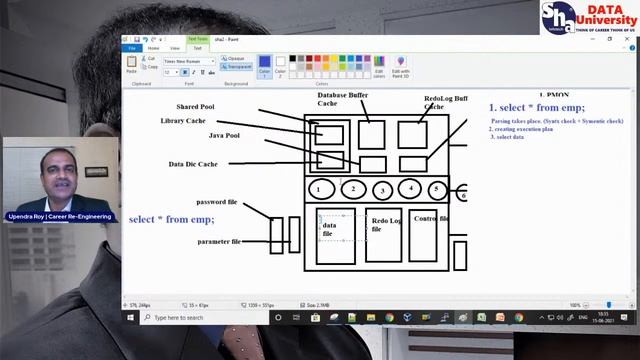Screen dimensions: 640x360
Task: Pick the black color swatch
Action: 293,59
